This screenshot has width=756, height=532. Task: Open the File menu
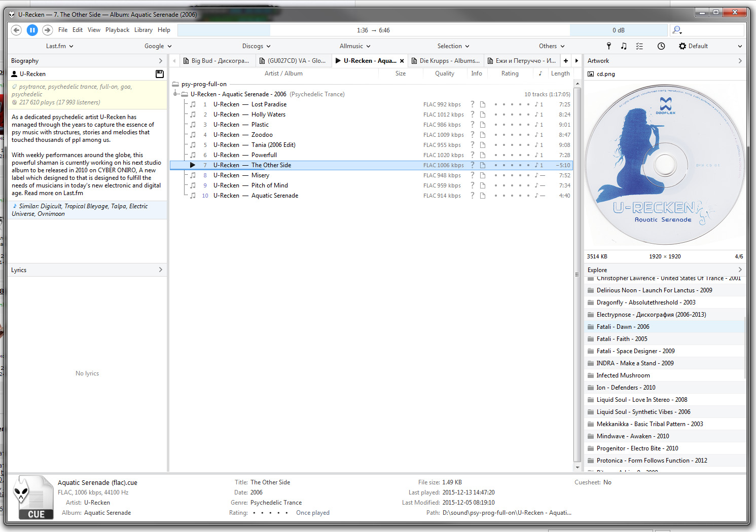pos(63,30)
